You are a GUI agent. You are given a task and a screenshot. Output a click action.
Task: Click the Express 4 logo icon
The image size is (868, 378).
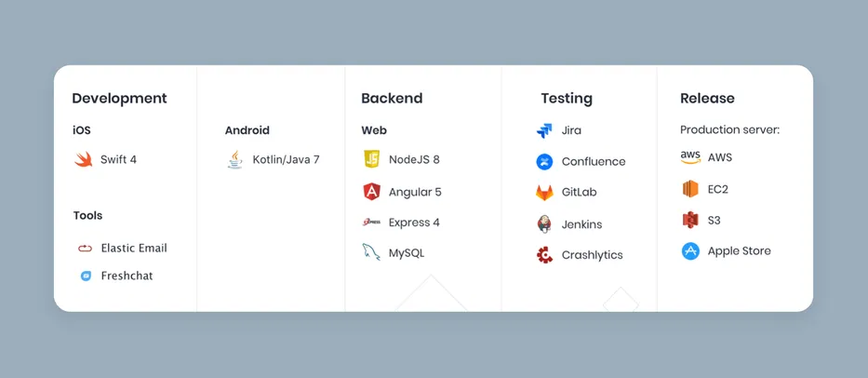coord(372,223)
